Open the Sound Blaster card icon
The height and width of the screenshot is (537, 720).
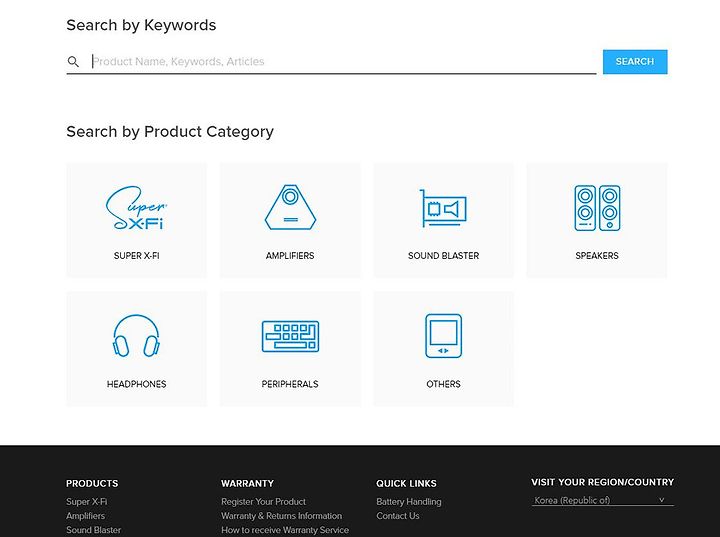tap(443, 208)
